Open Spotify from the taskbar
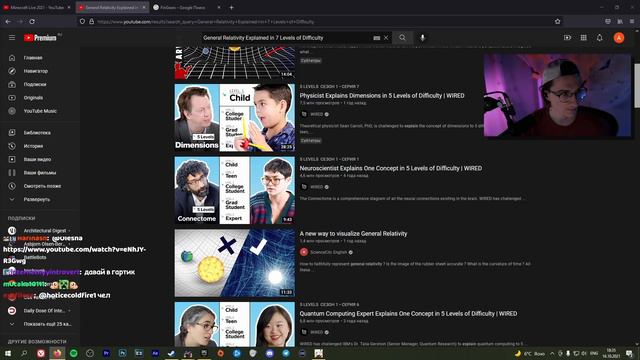This screenshot has width=640, height=360. point(73,353)
